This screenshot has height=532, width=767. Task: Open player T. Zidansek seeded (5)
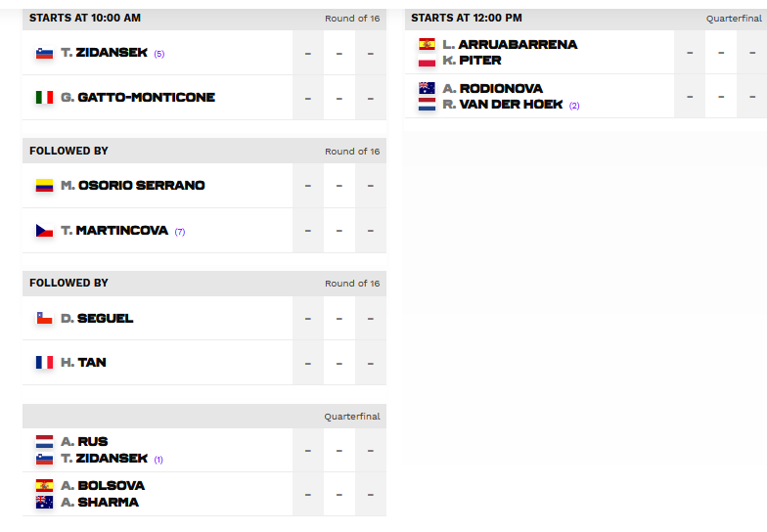104,53
